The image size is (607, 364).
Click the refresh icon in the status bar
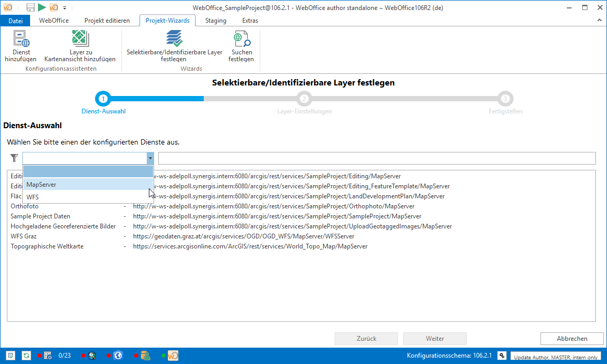click(26, 356)
